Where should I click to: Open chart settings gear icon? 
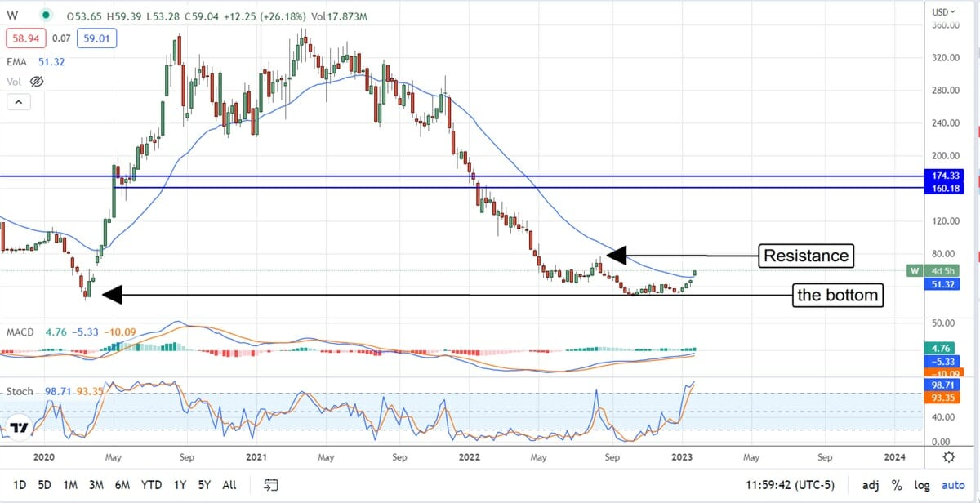(948, 456)
